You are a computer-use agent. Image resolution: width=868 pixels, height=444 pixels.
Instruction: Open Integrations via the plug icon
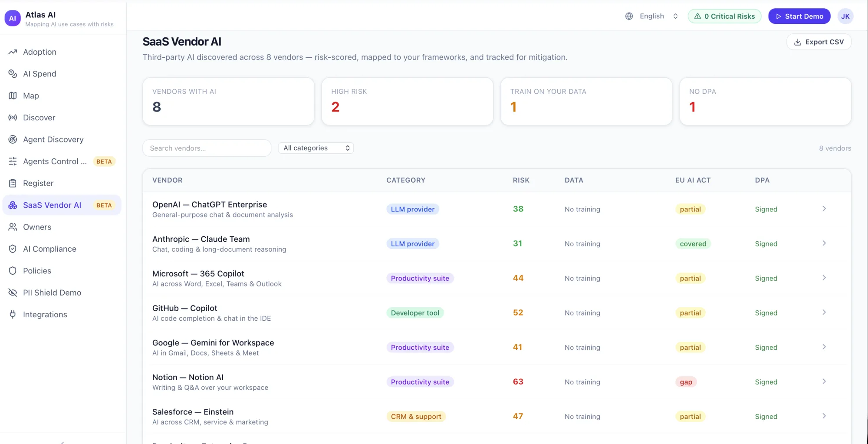(13, 315)
